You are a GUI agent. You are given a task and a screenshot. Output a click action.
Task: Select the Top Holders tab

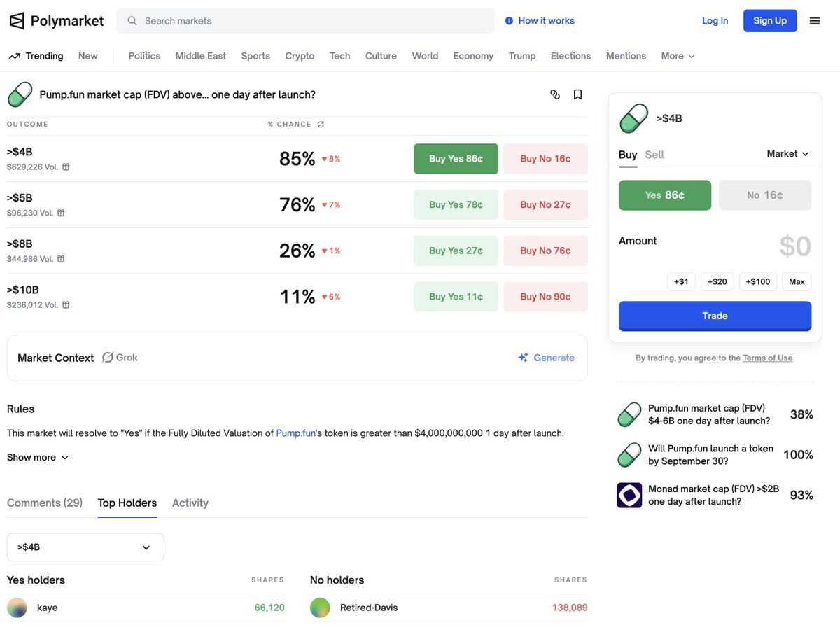pos(127,503)
